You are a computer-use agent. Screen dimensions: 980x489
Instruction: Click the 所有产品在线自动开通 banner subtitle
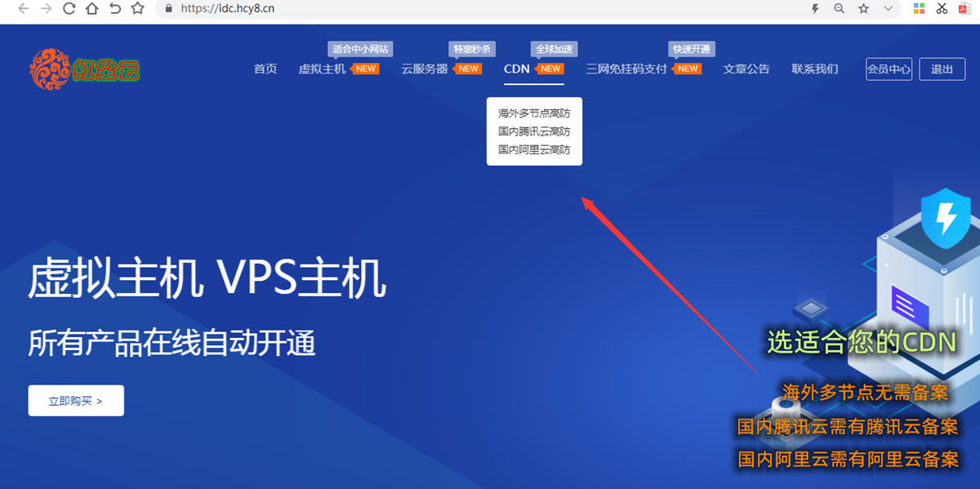[171, 343]
